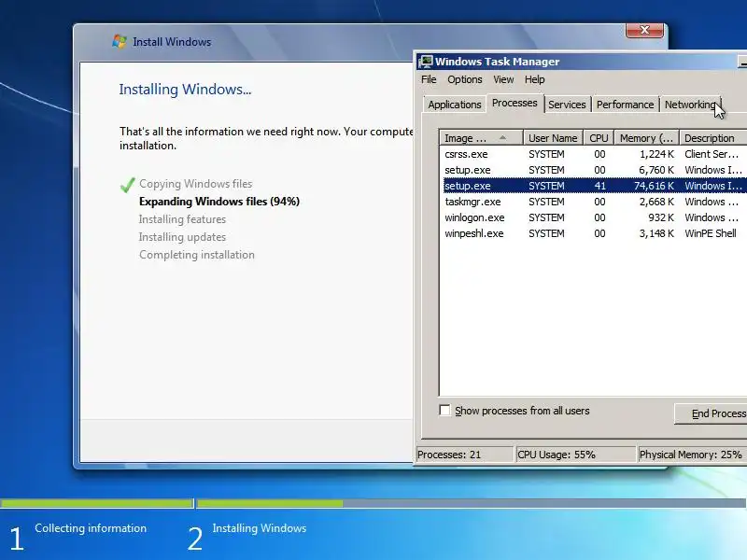
Task: Select the winlogon.exe process row
Action: pos(593,217)
